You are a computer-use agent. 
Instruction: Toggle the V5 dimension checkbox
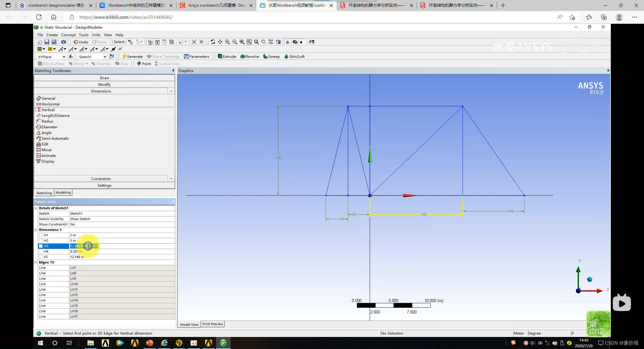coord(41,257)
